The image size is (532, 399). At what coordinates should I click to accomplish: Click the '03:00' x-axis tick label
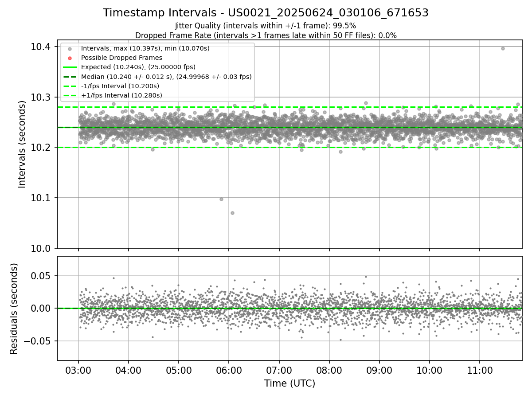[78, 370]
